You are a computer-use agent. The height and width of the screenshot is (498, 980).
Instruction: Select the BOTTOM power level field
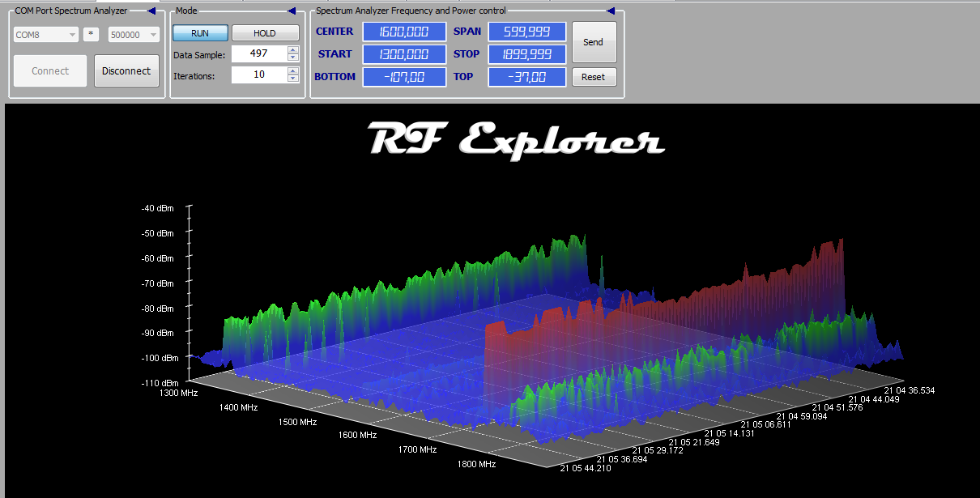pyautogui.click(x=404, y=77)
